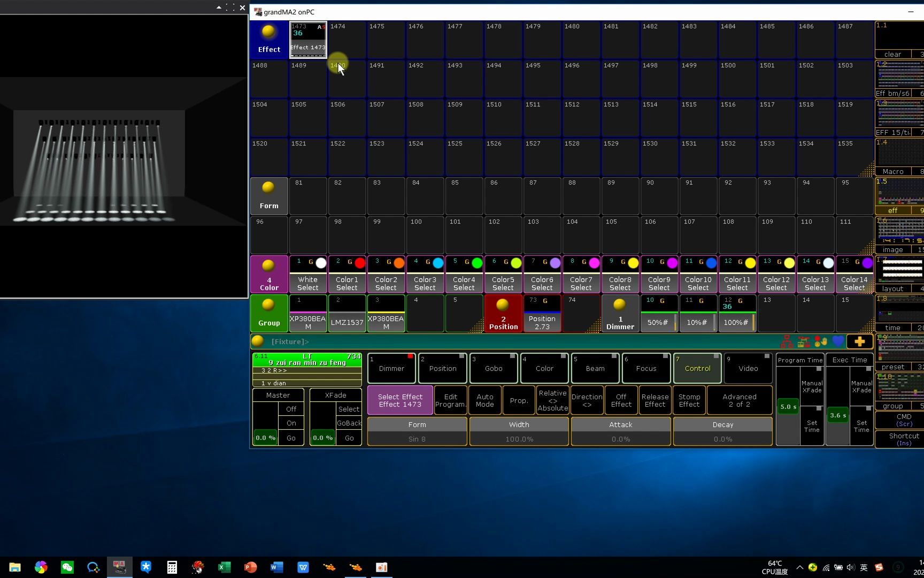
Task: Select the Color1 Select red macro
Action: click(x=347, y=274)
